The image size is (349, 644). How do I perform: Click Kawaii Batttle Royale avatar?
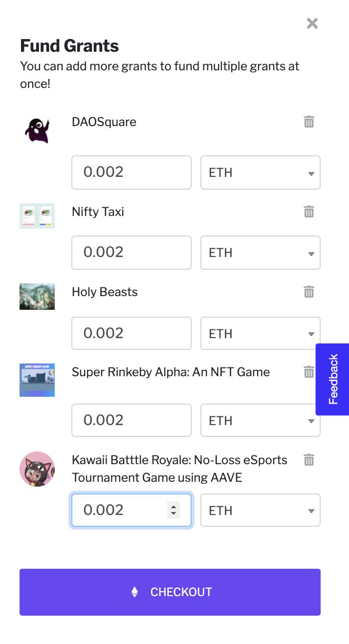pyautogui.click(x=37, y=469)
